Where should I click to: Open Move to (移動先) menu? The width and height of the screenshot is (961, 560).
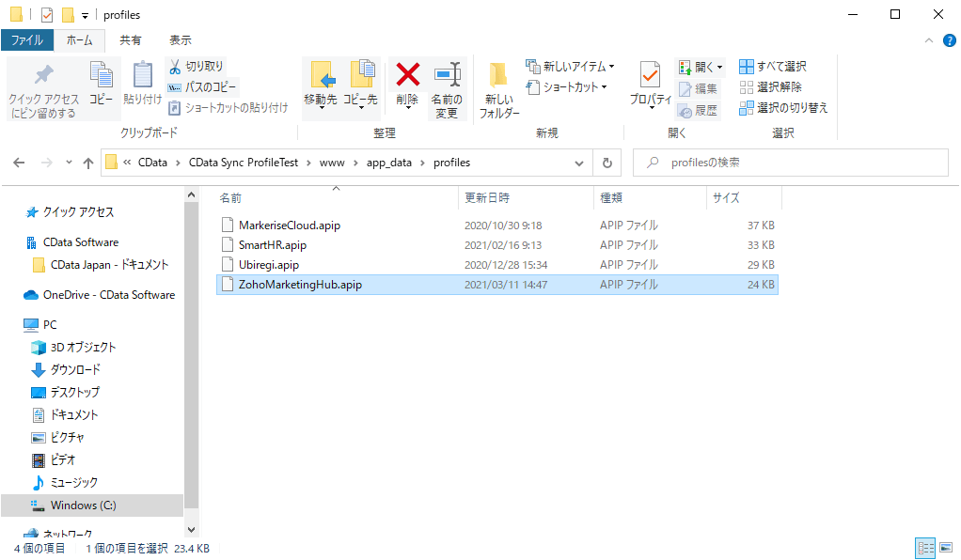(x=321, y=86)
